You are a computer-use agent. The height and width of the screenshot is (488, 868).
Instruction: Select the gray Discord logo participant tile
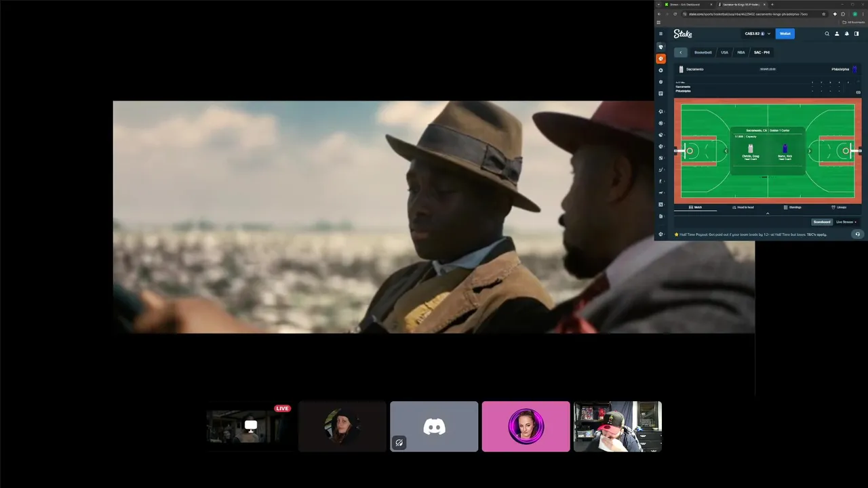coord(434,426)
